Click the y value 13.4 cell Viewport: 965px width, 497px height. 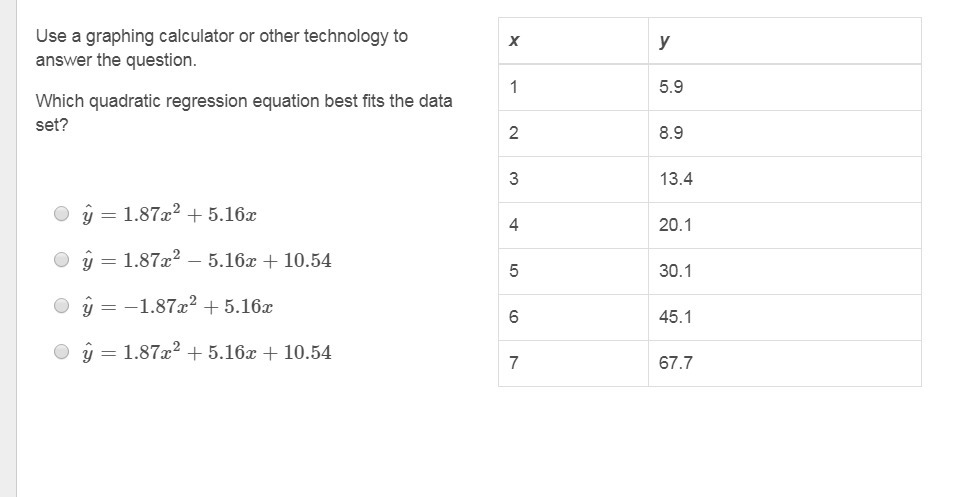(676, 179)
